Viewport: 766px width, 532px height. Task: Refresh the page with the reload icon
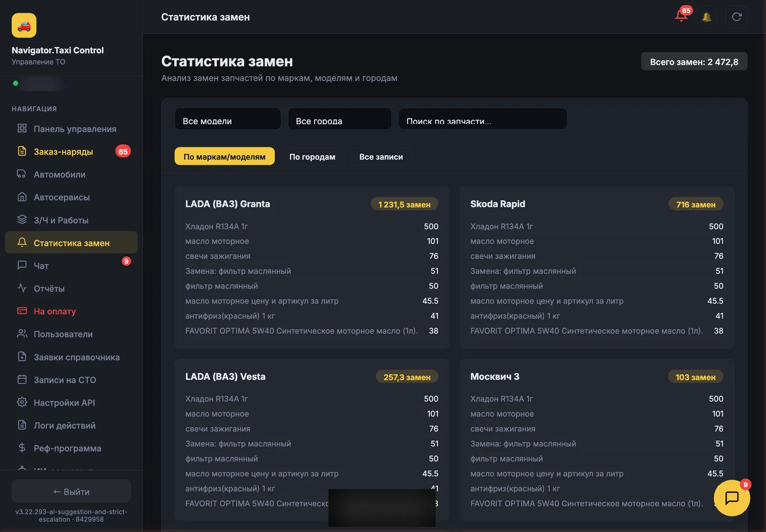737,17
